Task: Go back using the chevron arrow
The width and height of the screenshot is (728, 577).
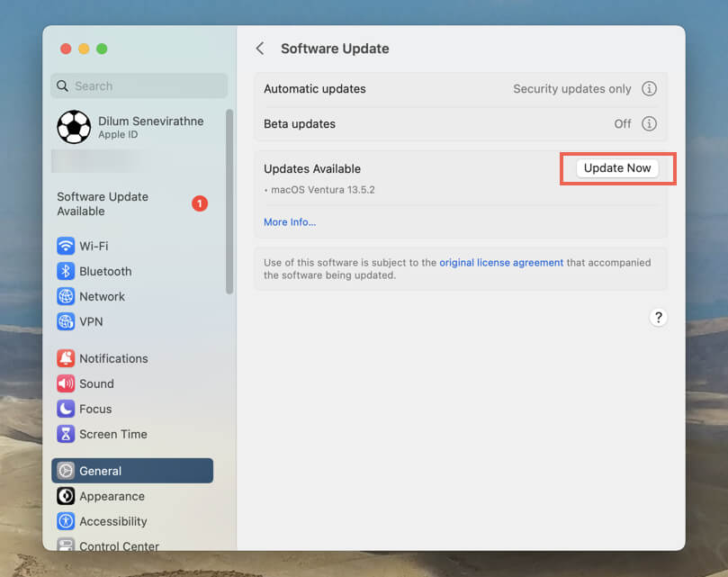Action: tap(260, 49)
